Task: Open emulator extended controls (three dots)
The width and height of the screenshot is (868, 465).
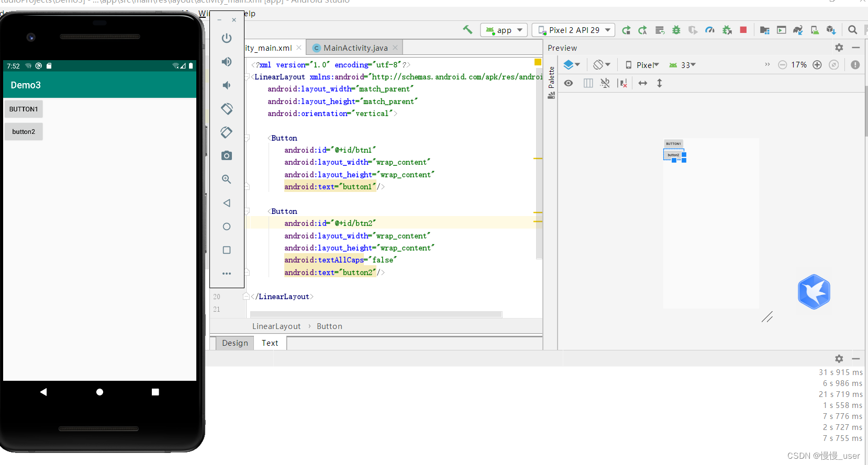Action: click(x=227, y=274)
